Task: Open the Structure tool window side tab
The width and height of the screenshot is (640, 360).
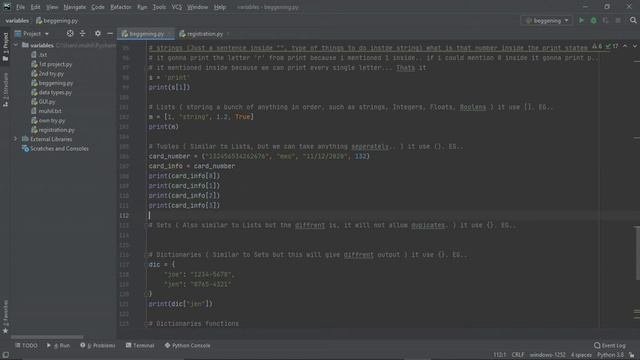Action: point(5,90)
